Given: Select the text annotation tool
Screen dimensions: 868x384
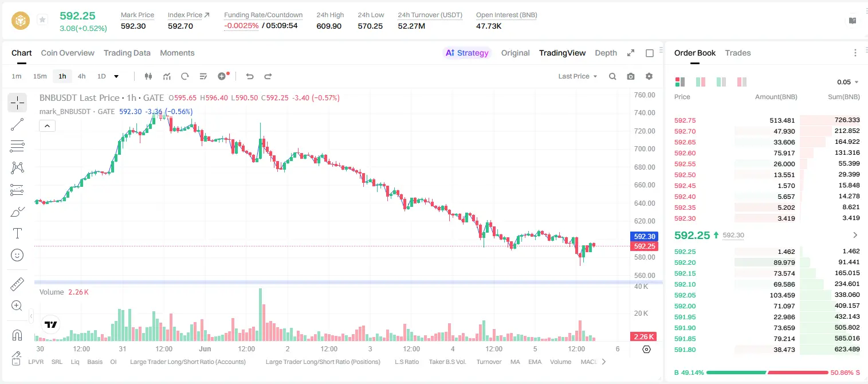Looking at the screenshot, I should point(17,233).
